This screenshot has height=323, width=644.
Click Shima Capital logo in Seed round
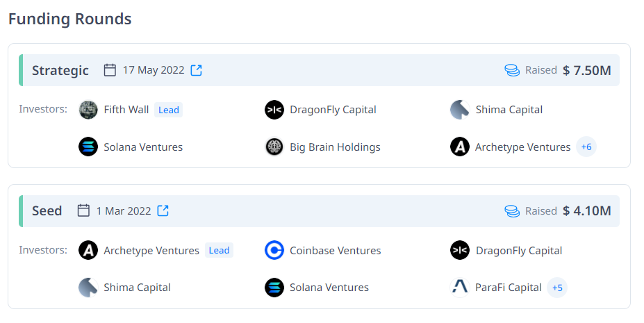(x=88, y=288)
